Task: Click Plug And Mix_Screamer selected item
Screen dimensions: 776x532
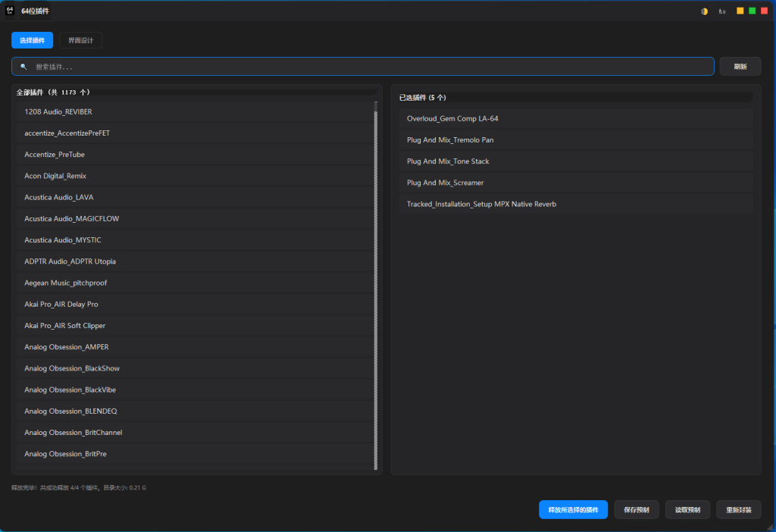Action: [x=576, y=183]
